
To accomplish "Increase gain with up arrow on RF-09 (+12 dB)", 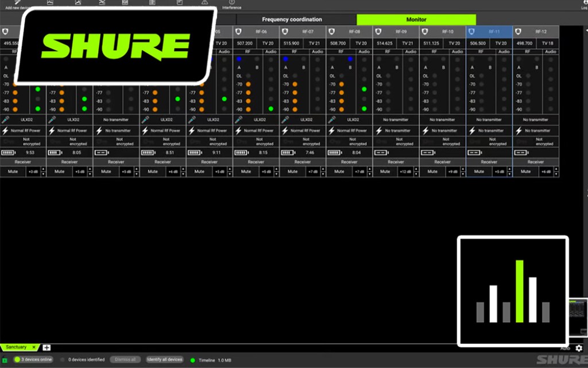I will pos(416,170).
